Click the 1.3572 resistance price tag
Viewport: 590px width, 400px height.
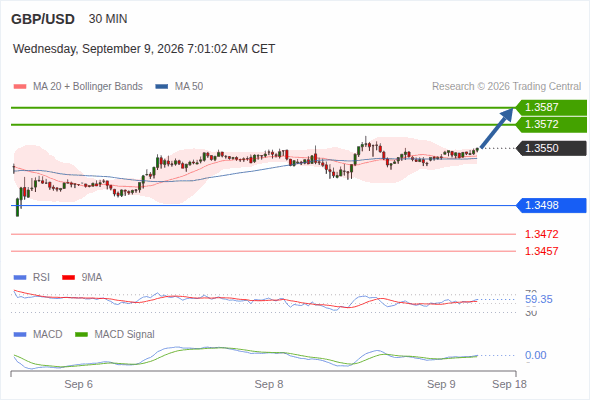click(x=551, y=125)
